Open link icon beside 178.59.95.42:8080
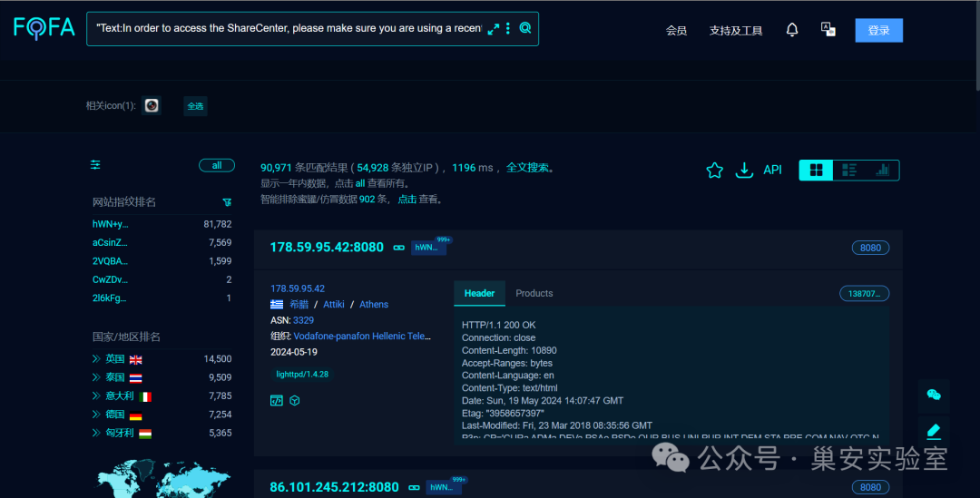 (x=398, y=248)
